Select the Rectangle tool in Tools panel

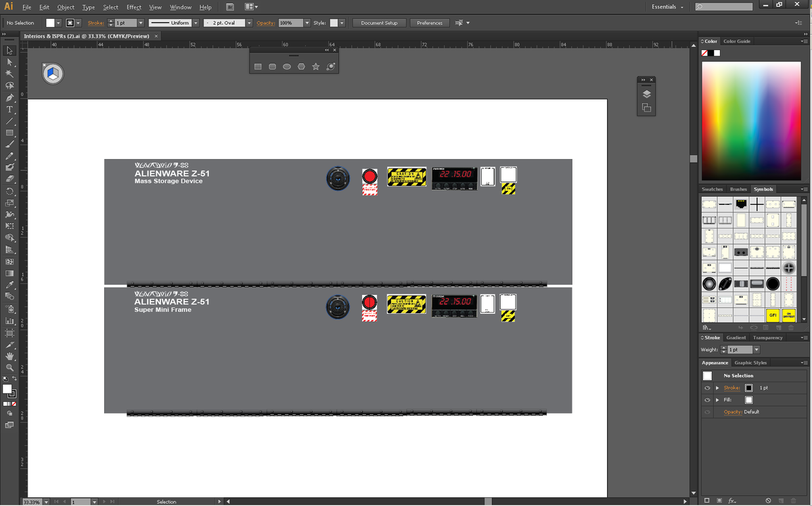click(x=9, y=133)
